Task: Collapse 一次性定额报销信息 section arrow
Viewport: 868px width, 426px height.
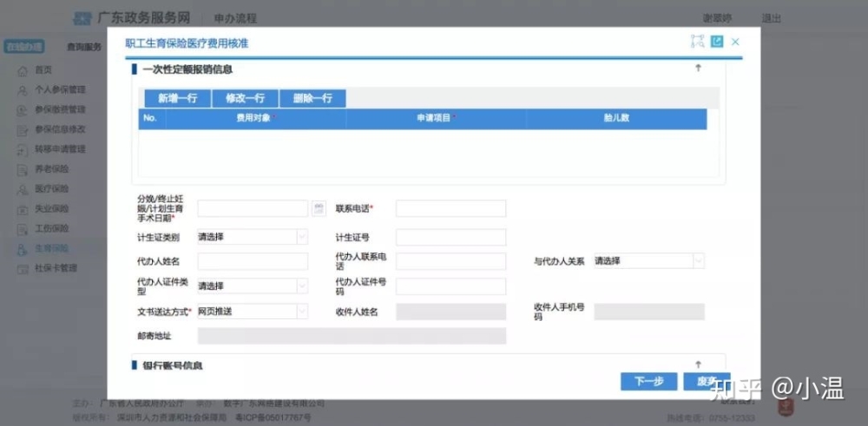Action: coord(698,68)
